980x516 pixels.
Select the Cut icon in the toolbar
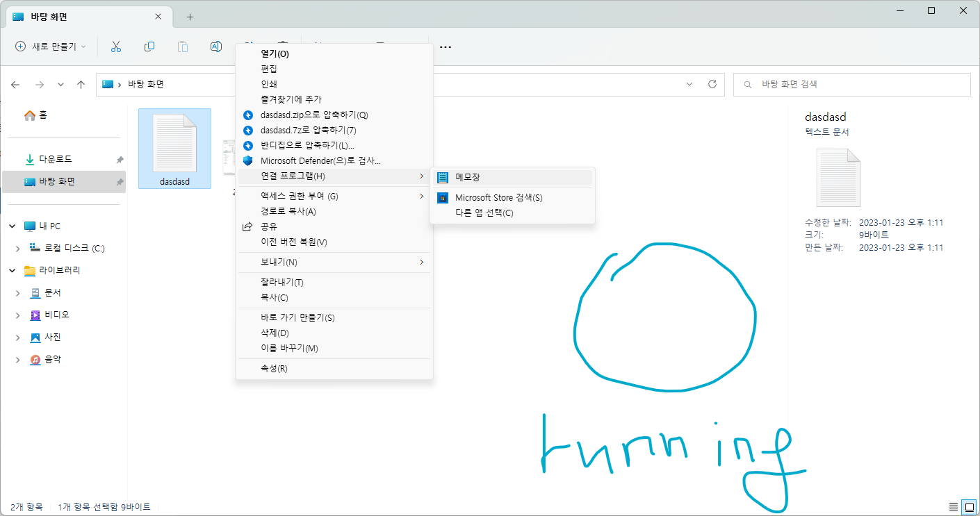click(x=116, y=46)
